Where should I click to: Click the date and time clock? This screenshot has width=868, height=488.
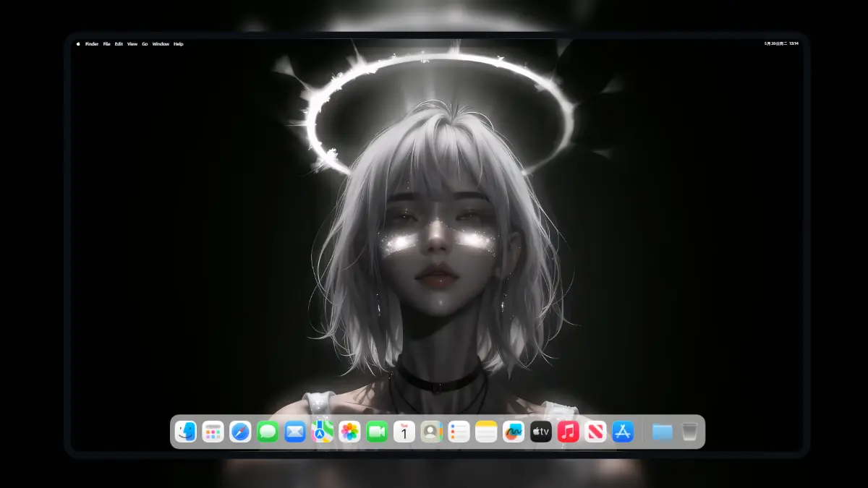click(x=781, y=44)
